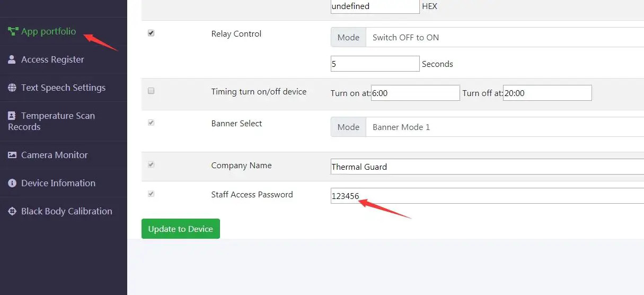Click the relay Seconds input field
The image size is (644, 295).
tap(375, 64)
